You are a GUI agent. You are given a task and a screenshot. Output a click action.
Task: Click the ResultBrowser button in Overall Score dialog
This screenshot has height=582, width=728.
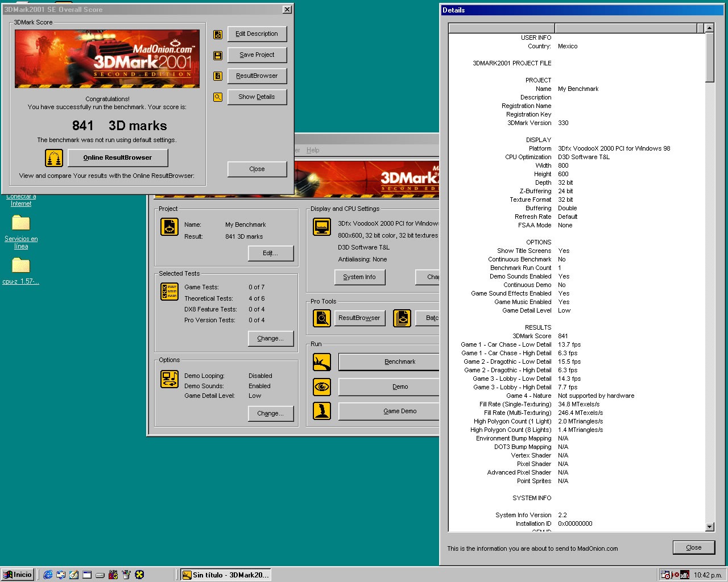click(x=257, y=76)
